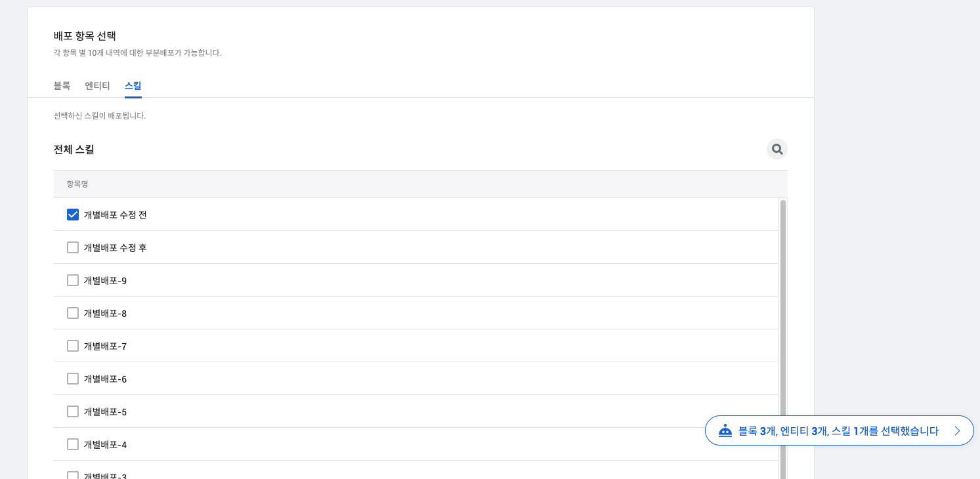The image size is (980, 479).
Task: Check the 개별배포-6 checkbox
Action: pyautogui.click(x=73, y=379)
